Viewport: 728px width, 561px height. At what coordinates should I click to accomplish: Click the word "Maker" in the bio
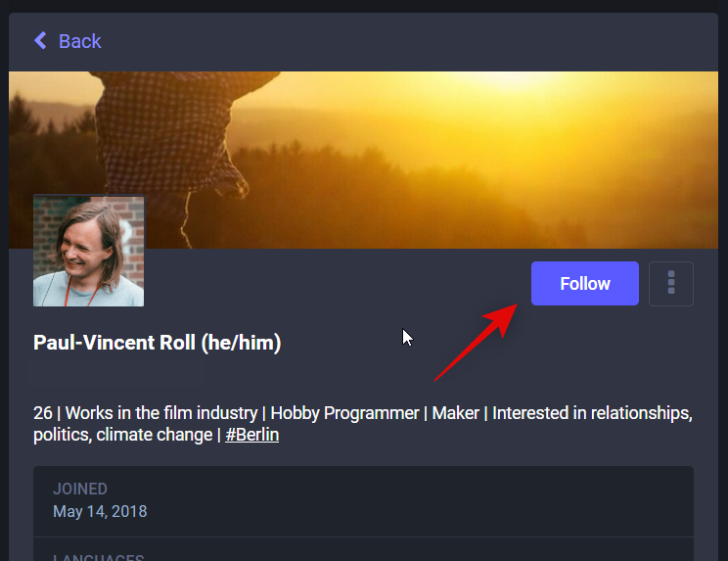point(455,413)
